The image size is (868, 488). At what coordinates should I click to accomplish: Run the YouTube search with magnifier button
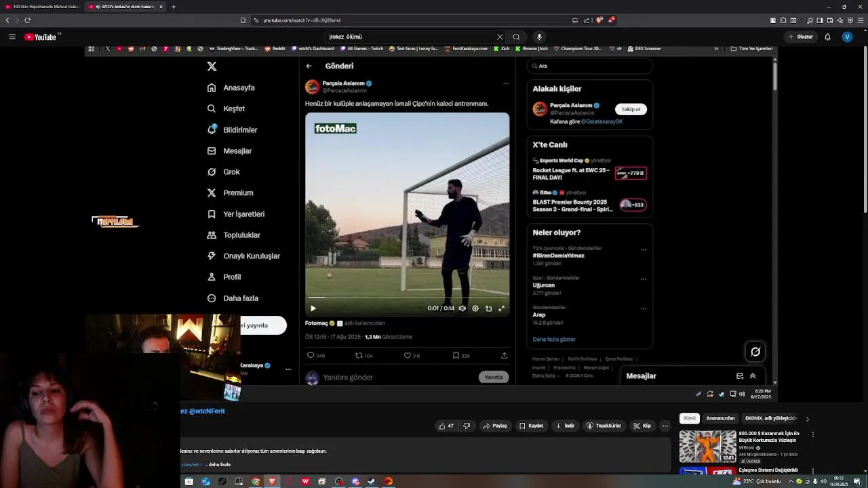click(x=516, y=37)
